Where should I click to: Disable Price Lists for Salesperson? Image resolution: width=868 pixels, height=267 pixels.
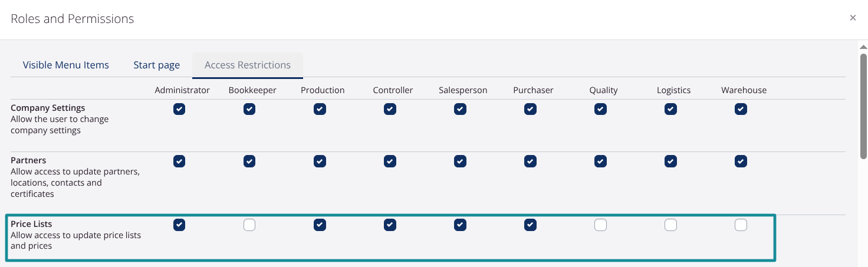460,225
